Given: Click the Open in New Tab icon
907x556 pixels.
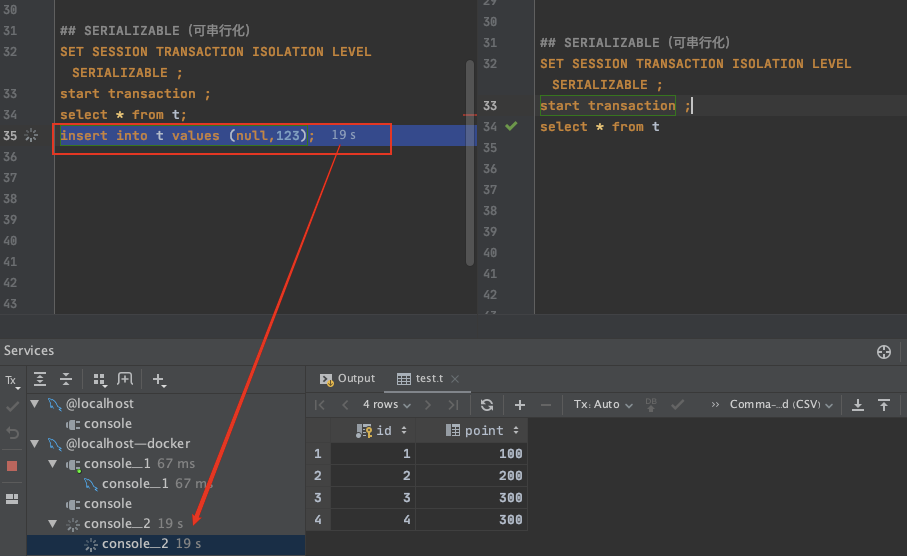Looking at the screenshot, I should point(125,379).
